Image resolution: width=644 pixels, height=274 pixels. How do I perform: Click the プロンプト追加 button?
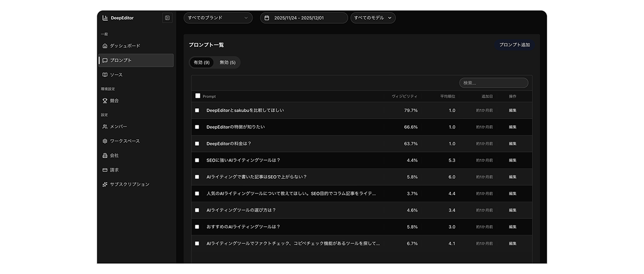point(514,45)
